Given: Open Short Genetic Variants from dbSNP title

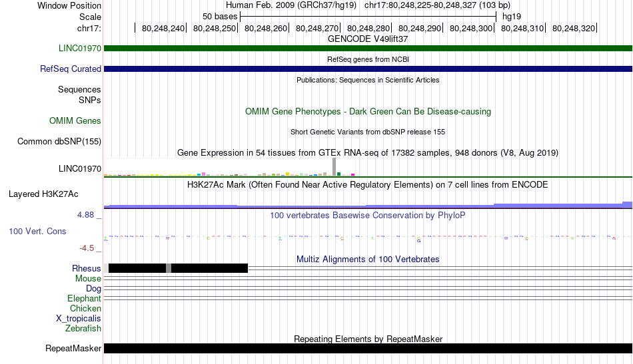Looking at the screenshot, I should [x=368, y=132].
